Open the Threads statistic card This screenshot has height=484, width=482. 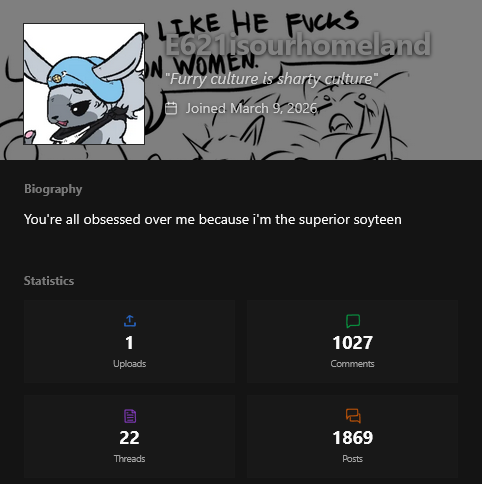129,437
